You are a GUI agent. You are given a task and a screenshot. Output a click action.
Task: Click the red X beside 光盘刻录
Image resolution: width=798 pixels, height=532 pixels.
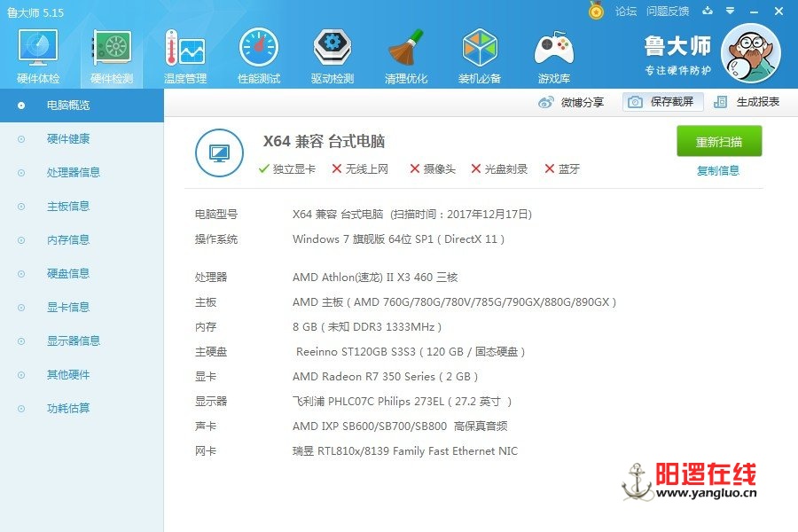click(x=476, y=168)
